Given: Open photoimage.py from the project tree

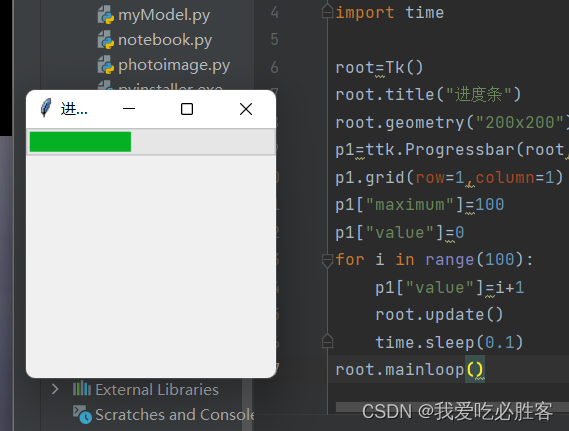Looking at the screenshot, I should (x=174, y=66).
